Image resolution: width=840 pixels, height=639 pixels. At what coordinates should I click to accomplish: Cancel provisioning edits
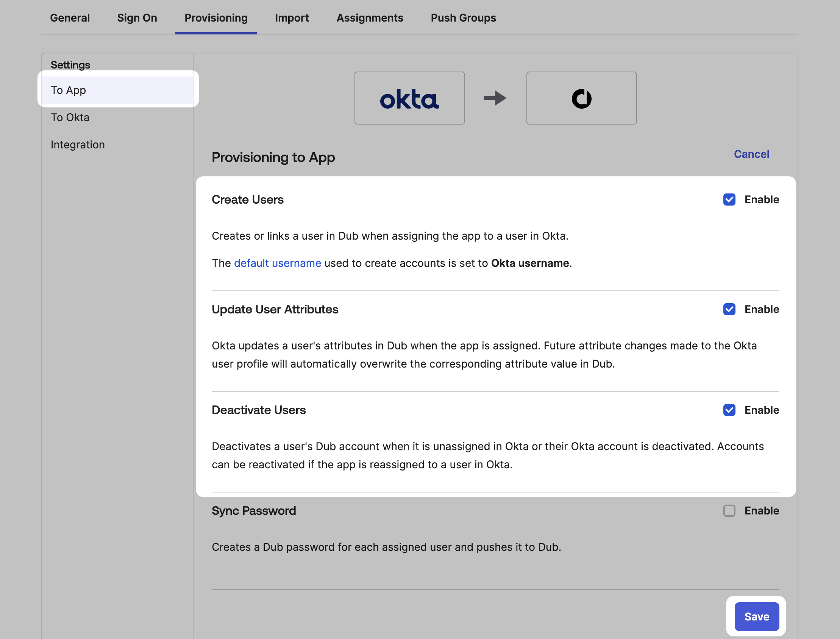[x=751, y=154]
